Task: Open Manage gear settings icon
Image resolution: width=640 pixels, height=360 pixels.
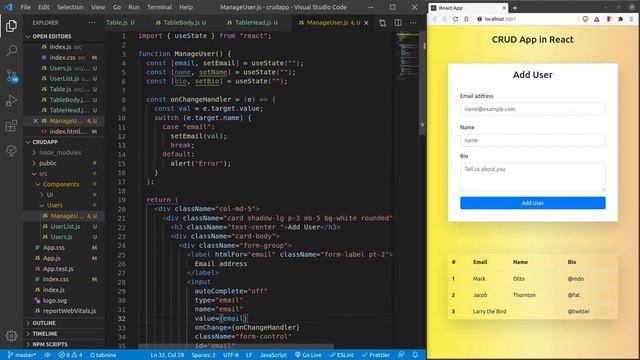Action: point(11,336)
